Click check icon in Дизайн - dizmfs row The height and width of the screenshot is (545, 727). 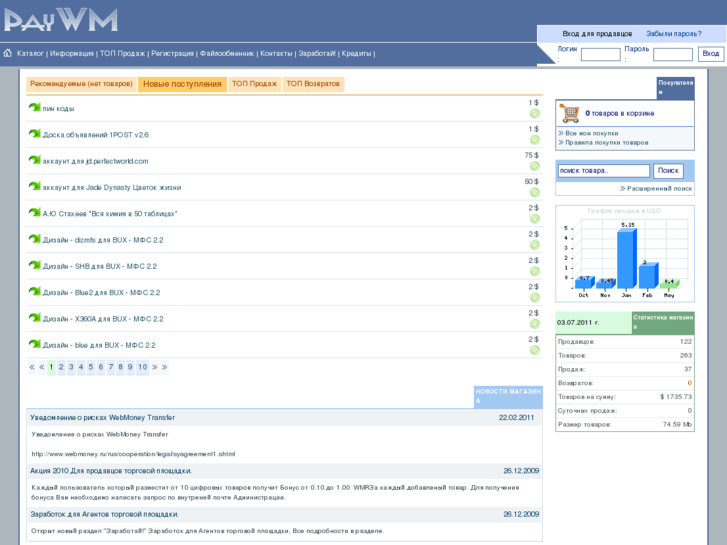(535, 245)
